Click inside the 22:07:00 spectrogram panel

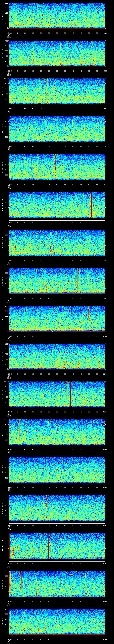[x=57, y=243]
